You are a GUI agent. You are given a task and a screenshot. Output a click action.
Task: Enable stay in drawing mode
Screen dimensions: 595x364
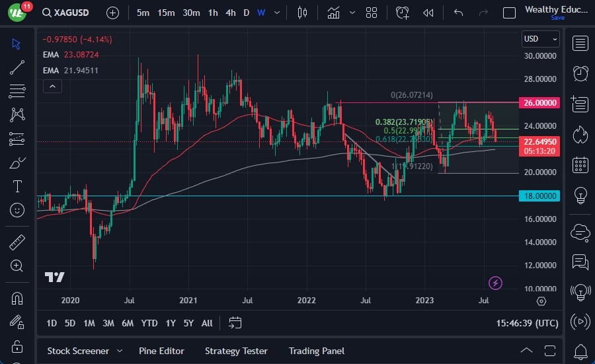tap(17, 322)
